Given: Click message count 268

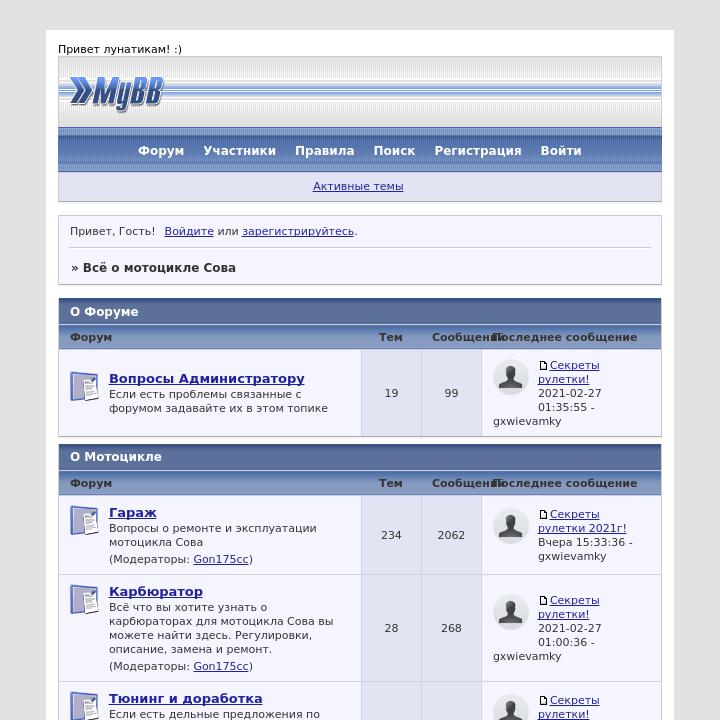Looking at the screenshot, I should (451, 628).
